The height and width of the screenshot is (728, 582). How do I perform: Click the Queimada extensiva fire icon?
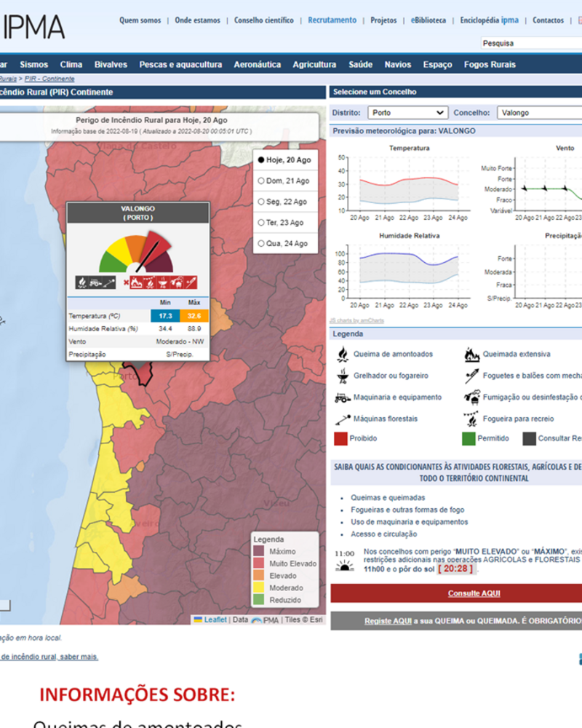coord(471,355)
